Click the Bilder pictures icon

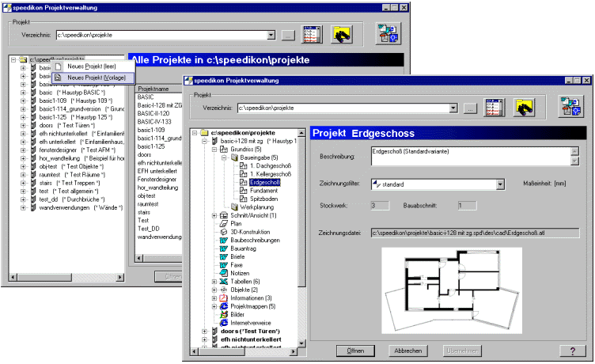223,315
